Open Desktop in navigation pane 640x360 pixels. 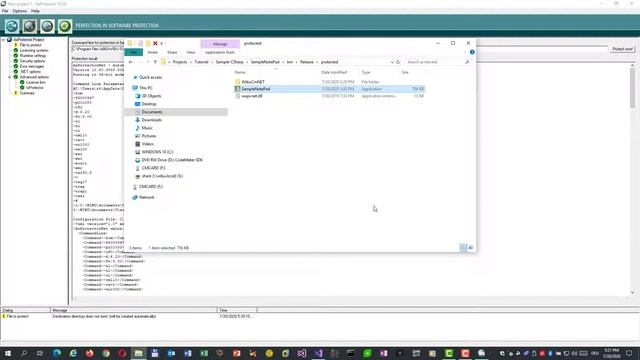(x=149, y=104)
